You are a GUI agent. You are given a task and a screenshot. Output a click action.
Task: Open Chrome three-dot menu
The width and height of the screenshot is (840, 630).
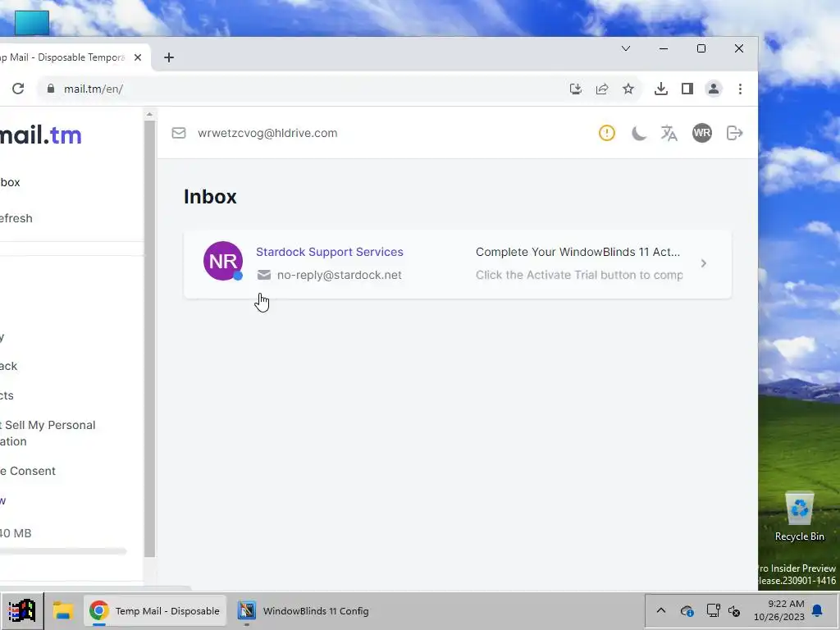pyautogui.click(x=740, y=89)
